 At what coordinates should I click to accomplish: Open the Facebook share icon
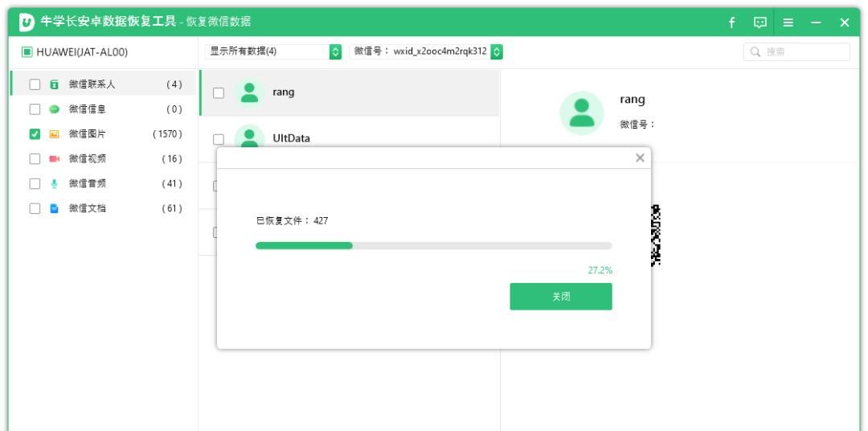731,23
